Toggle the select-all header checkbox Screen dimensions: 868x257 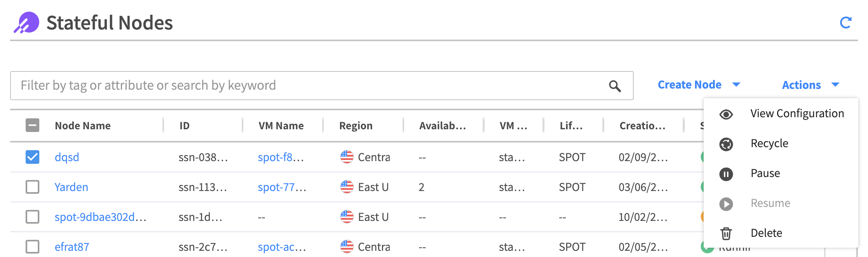pos(33,125)
